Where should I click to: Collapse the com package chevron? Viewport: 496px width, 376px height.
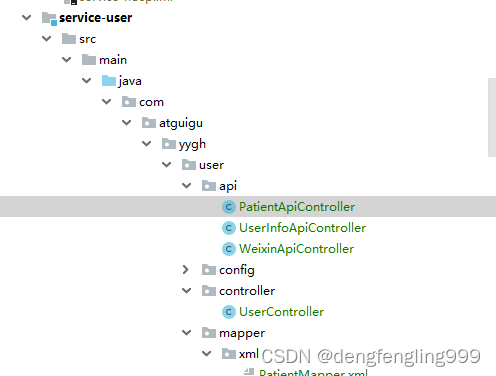107,102
